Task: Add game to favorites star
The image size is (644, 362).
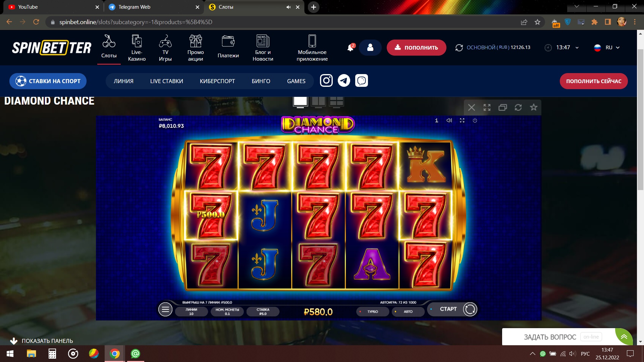Action: tap(533, 107)
